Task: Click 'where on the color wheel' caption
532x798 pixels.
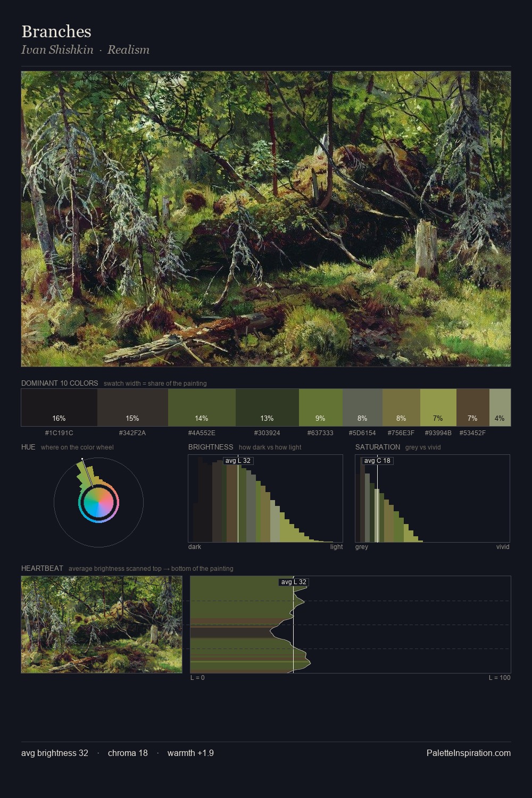Action: (77, 447)
